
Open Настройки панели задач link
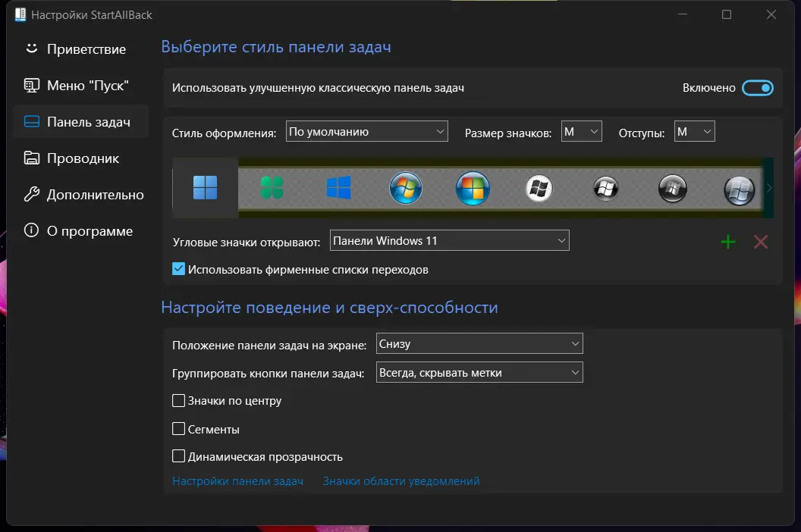click(x=237, y=481)
